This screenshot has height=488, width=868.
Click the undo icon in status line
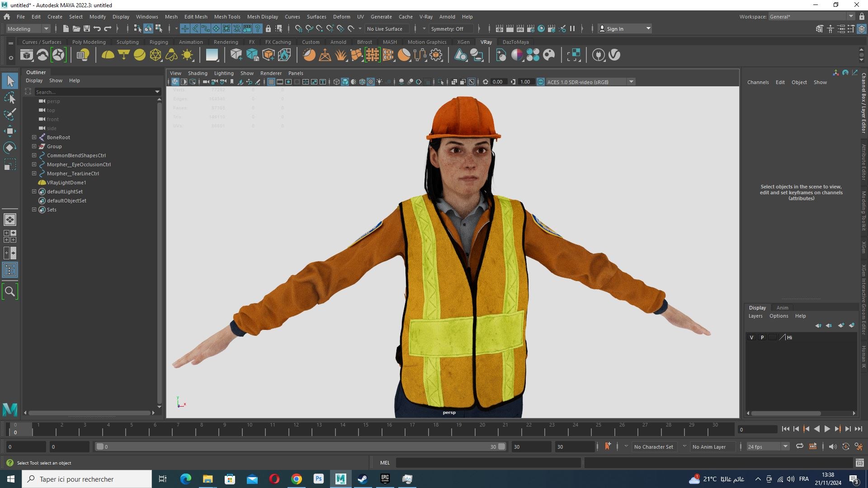pos(97,28)
